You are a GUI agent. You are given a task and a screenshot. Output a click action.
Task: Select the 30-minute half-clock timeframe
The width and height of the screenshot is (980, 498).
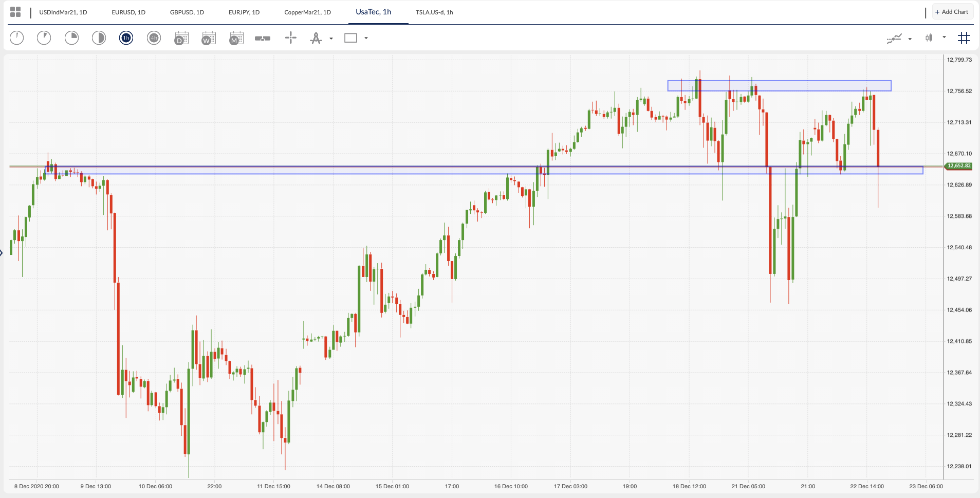[99, 38]
